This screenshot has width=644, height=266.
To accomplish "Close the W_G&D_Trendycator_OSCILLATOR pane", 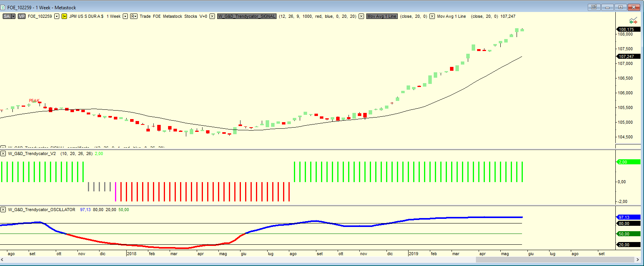I will point(3,210).
